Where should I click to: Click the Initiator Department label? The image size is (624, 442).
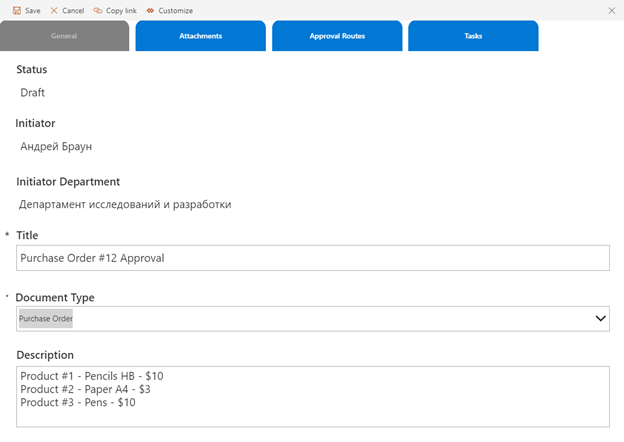click(x=68, y=182)
